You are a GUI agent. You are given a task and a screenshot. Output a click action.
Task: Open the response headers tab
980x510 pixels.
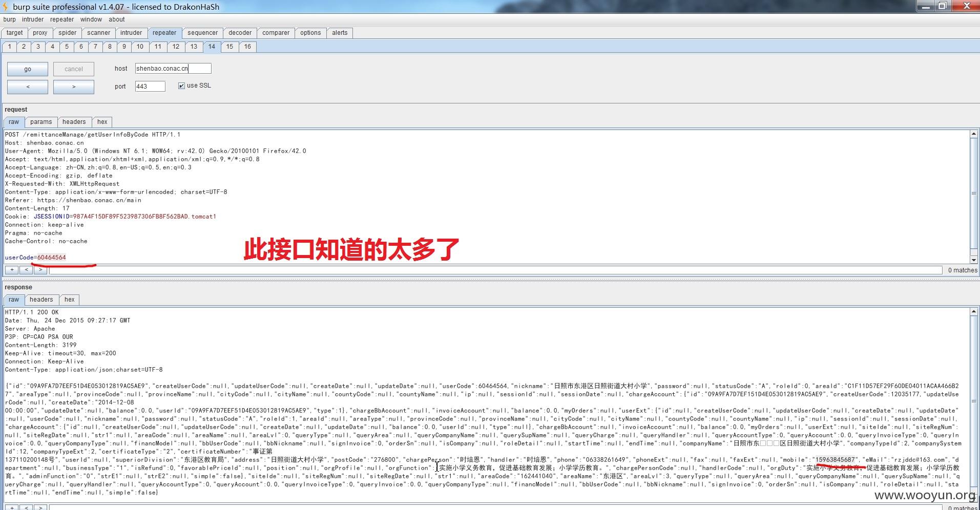(41, 300)
